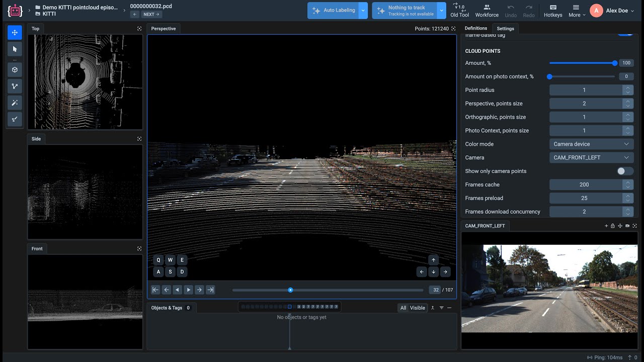
Task: Jump to the last frame
Action: click(211, 290)
